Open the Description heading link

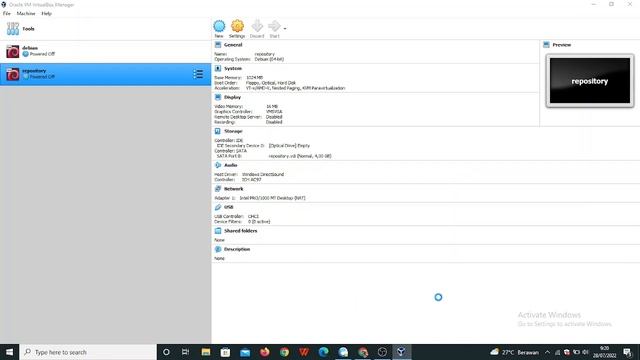coord(237,249)
